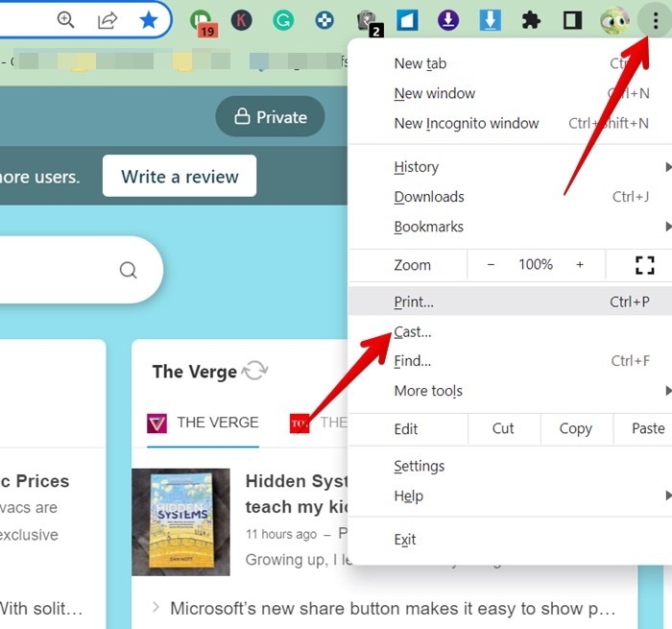Open the purple download arrow extension
Image resolution: width=672 pixels, height=629 pixels.
[x=448, y=20]
